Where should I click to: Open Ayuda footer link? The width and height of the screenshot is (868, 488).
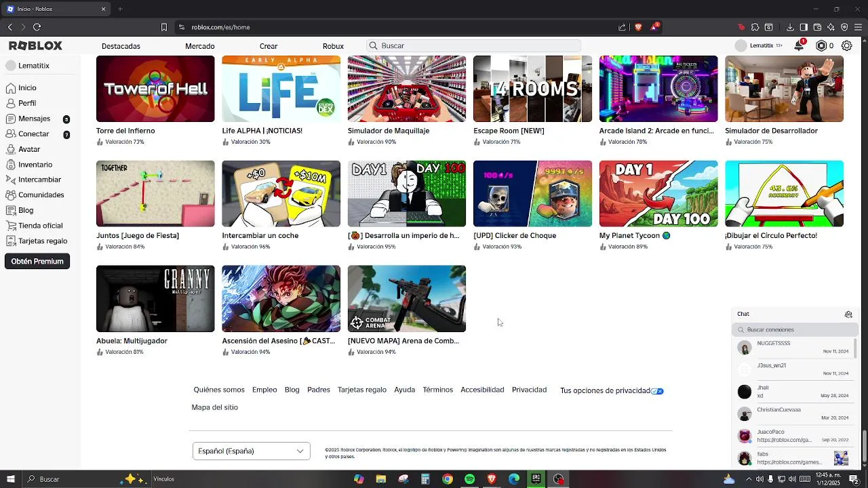coord(404,390)
